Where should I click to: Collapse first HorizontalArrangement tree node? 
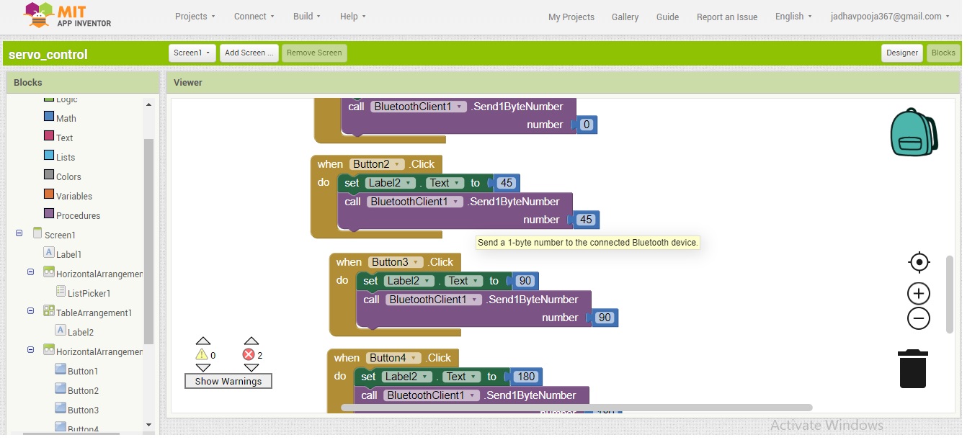[x=30, y=272]
